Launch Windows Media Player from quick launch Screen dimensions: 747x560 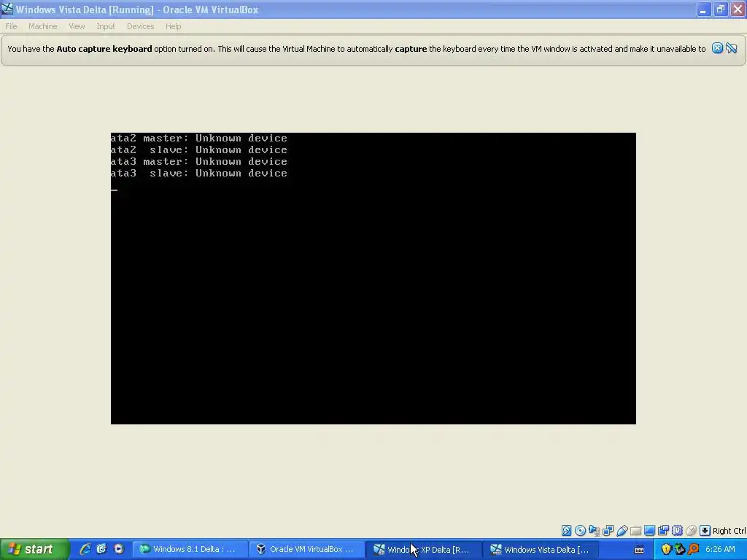click(x=118, y=549)
